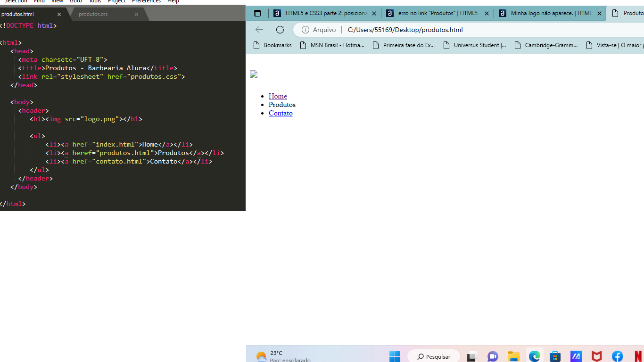Open MSN Brasil - Hotmail bookmark
This screenshot has height=362, width=644.
(332, 45)
